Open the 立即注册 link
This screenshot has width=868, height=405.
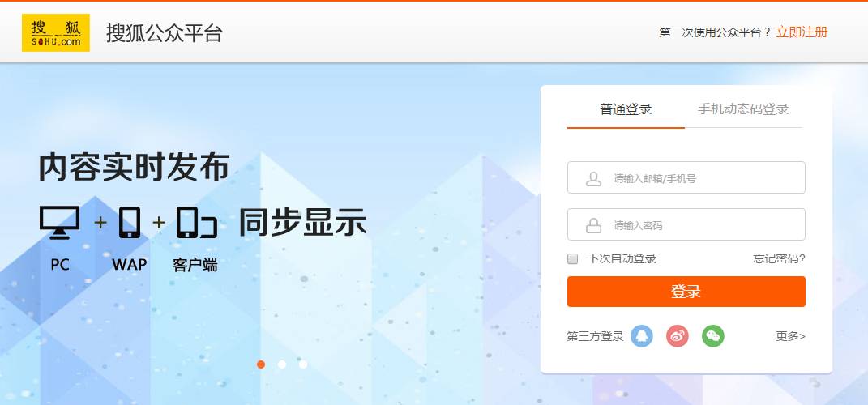coord(802,32)
